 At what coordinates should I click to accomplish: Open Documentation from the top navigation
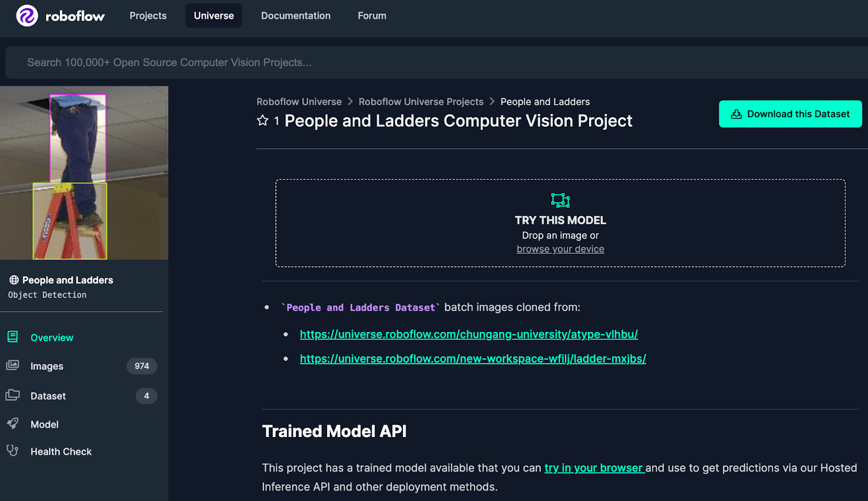pos(296,16)
